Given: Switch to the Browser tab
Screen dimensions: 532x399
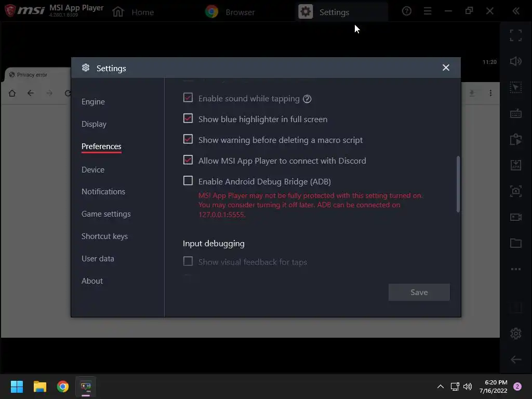Looking at the screenshot, I should click(x=230, y=12).
